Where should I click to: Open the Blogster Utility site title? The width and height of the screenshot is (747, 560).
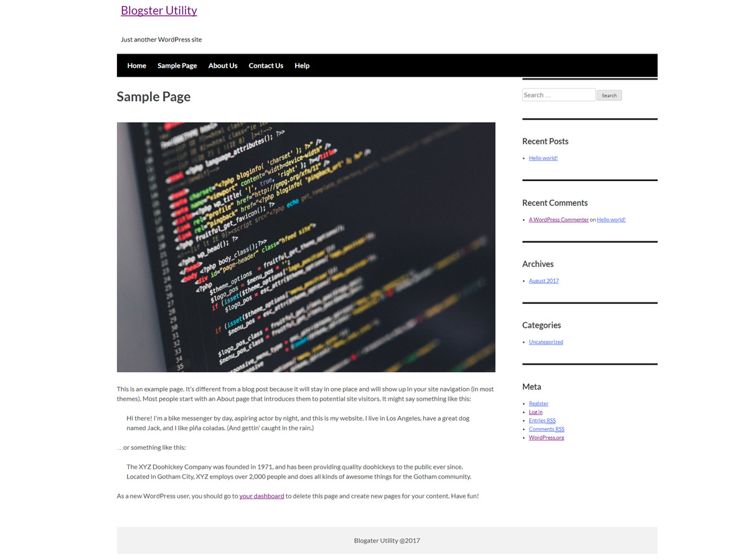(159, 10)
